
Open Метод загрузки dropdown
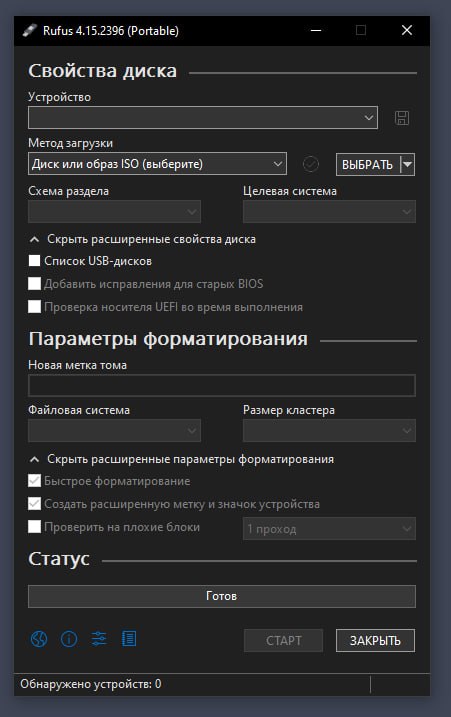157,164
